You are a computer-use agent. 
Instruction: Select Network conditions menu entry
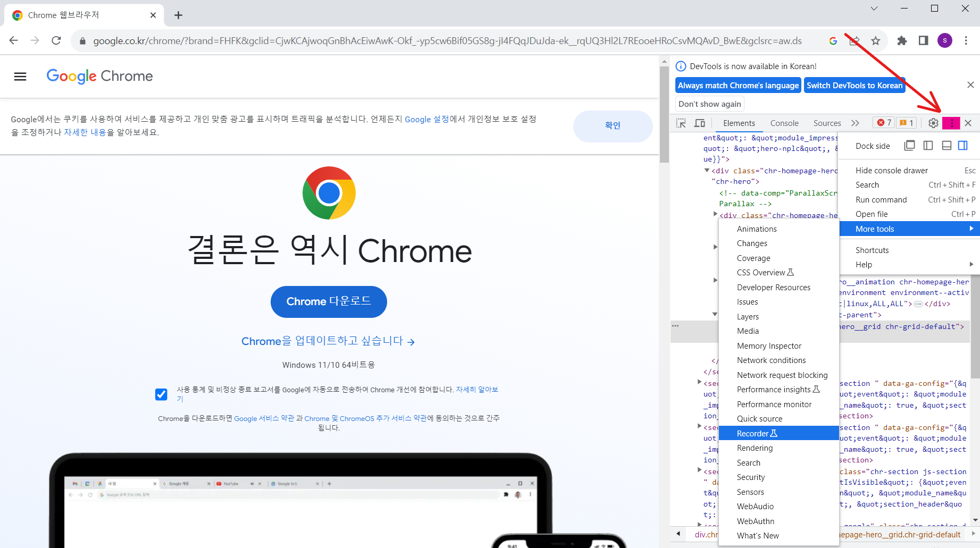(x=779, y=360)
